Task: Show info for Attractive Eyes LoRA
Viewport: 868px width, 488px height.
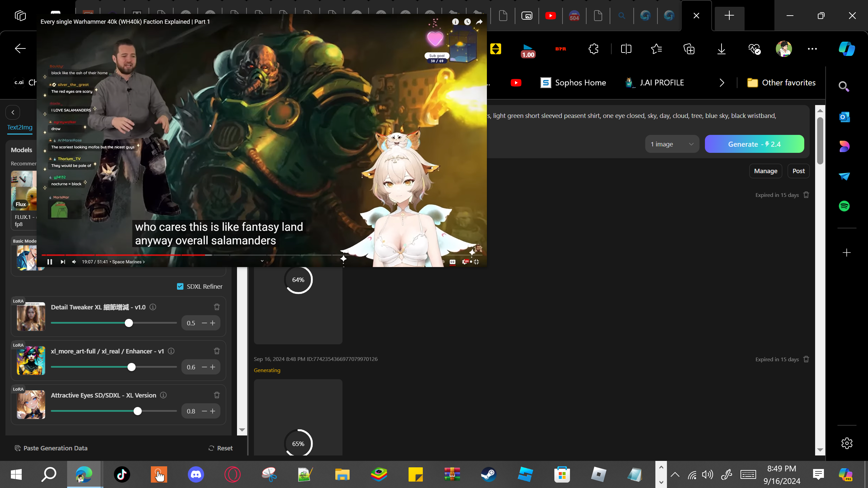Action: coord(163,395)
